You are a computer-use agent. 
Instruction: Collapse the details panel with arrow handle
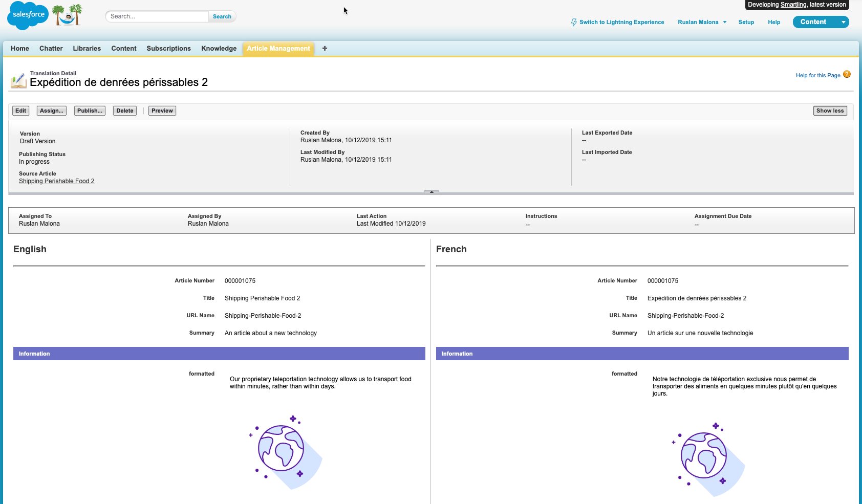432,192
